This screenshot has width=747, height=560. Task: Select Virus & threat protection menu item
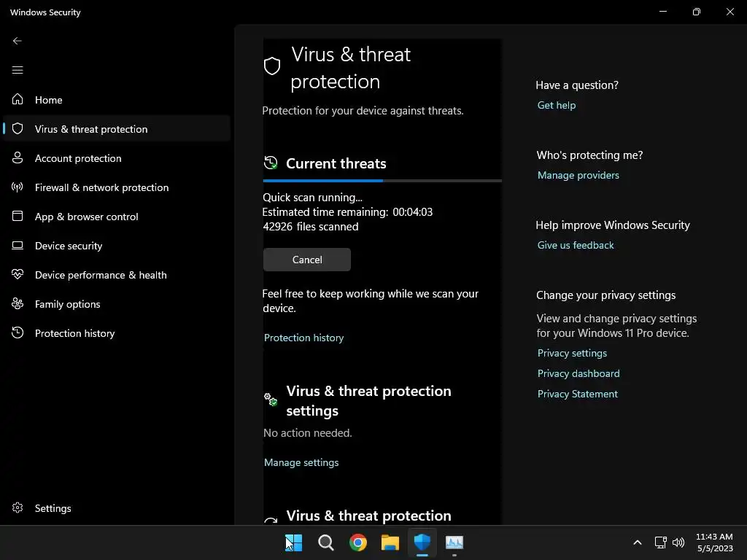117,128
